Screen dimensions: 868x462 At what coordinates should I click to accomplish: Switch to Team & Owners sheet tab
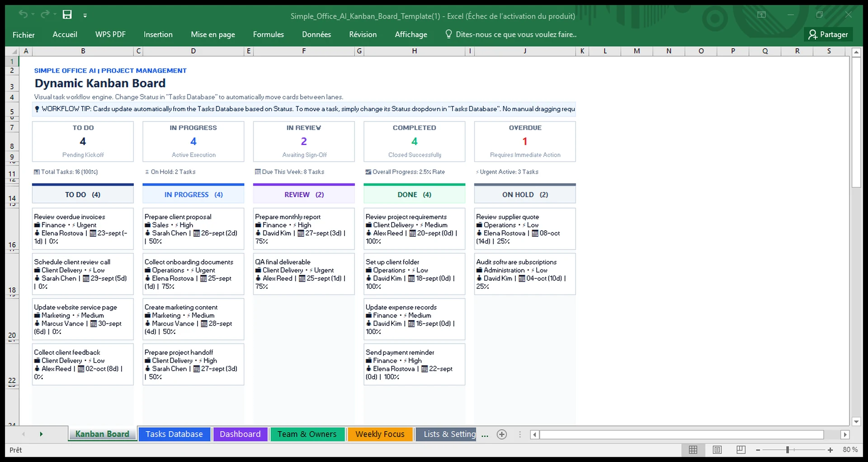tap(307, 434)
